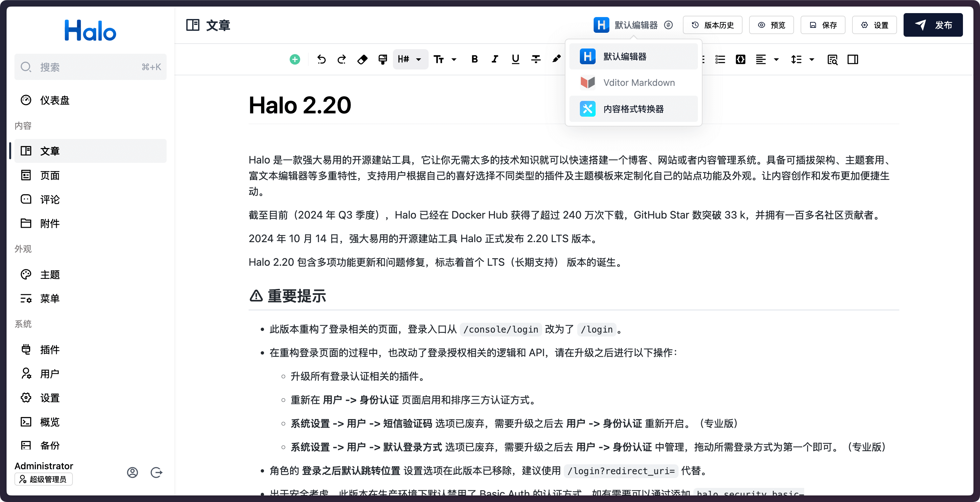The width and height of the screenshot is (980, 502).
Task: Open 概览 overview in sidebar
Action: [90, 422]
